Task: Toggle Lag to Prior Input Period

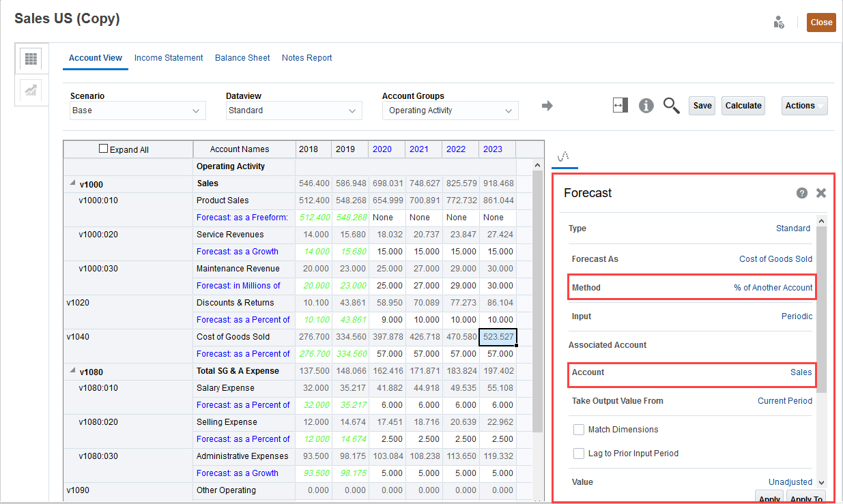Action: 579,454
